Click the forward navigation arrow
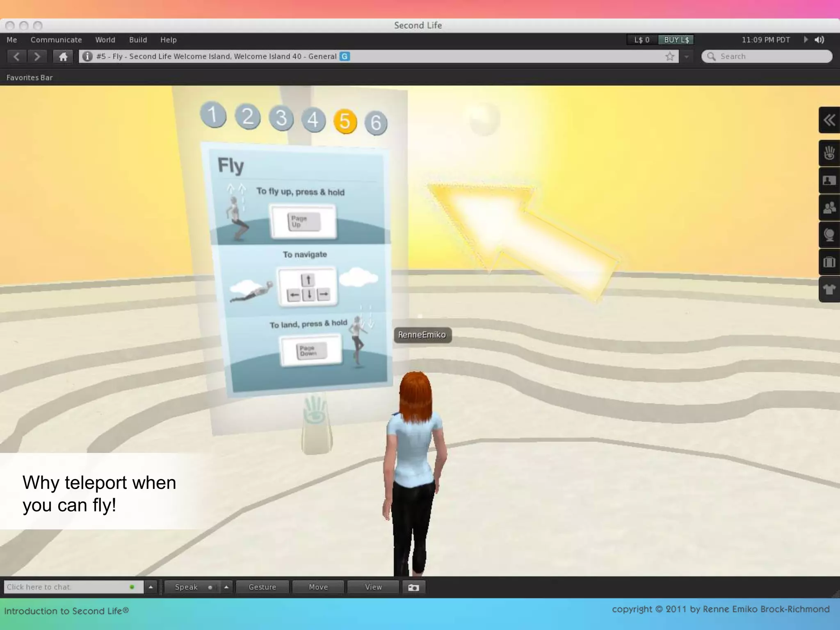The height and width of the screenshot is (630, 840). coord(37,57)
